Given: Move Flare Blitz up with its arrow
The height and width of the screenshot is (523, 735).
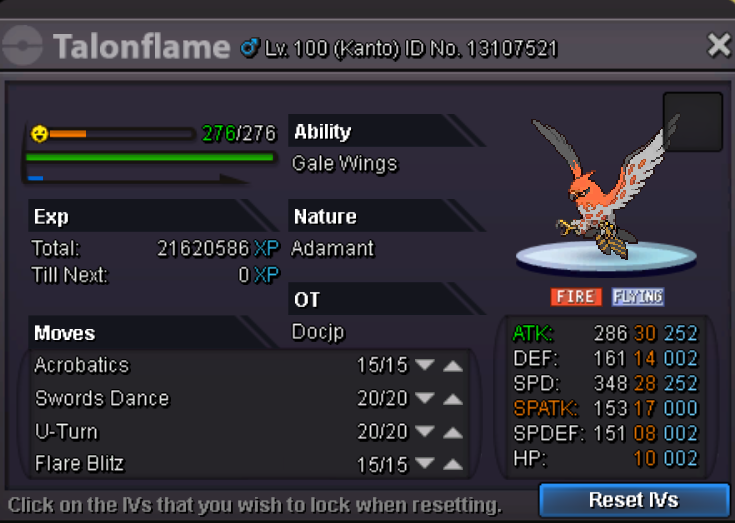Looking at the screenshot, I should pos(453,464).
